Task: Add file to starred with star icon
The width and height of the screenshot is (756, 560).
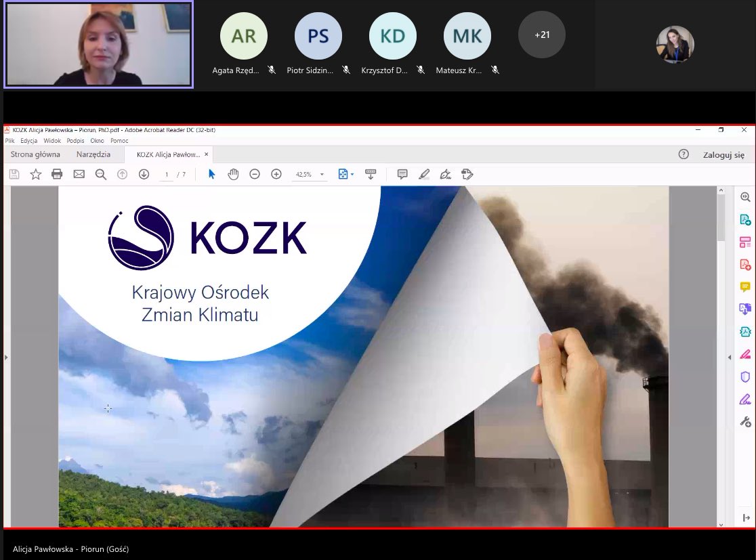Action: pyautogui.click(x=36, y=174)
